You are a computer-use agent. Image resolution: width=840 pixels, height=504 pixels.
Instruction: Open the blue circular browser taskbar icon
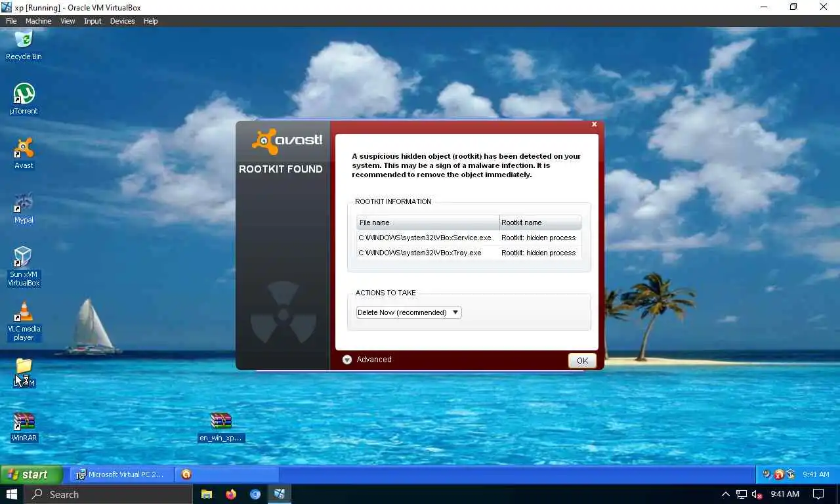[x=255, y=494]
